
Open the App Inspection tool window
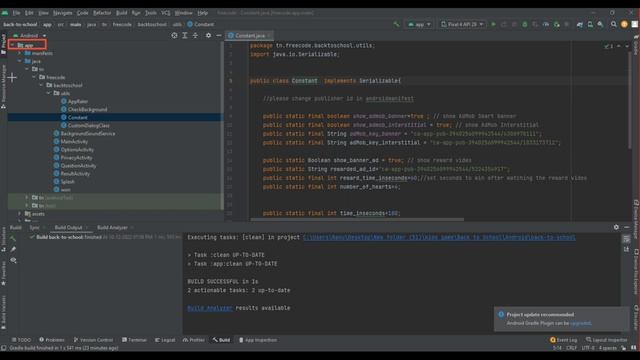[x=258, y=340]
